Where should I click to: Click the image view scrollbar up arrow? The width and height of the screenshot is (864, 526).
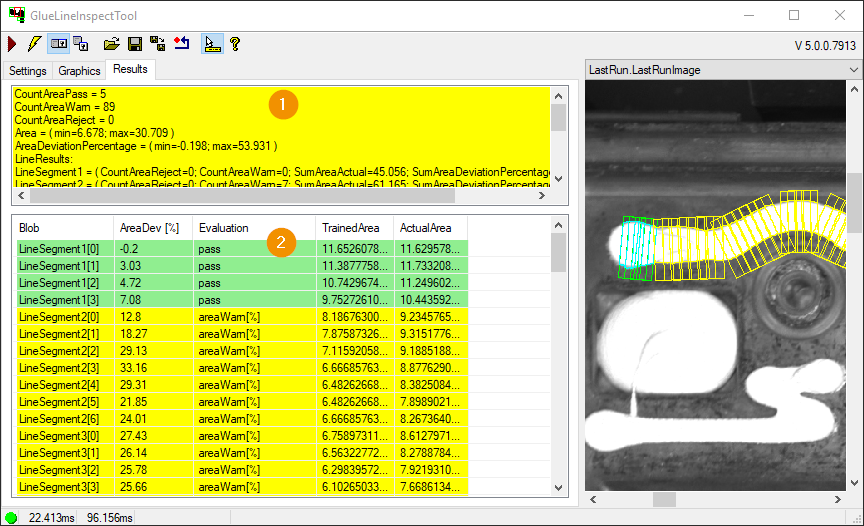pyautogui.click(x=854, y=89)
